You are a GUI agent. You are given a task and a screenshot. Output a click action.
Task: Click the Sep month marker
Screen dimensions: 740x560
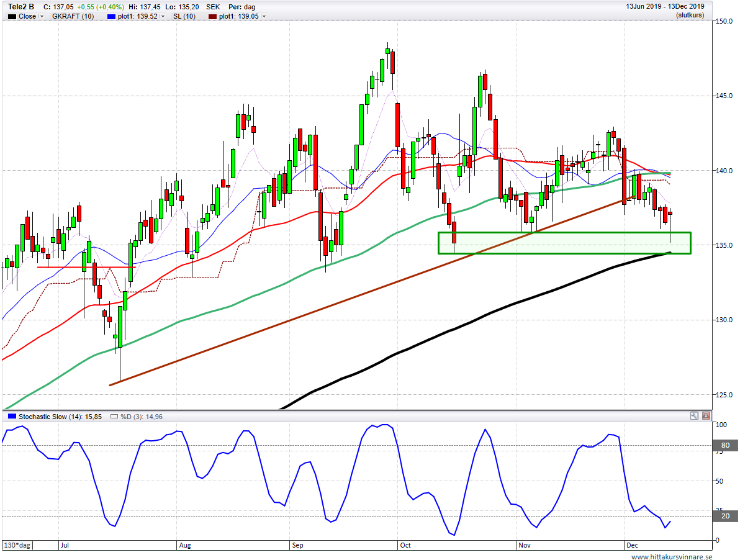tap(297, 545)
